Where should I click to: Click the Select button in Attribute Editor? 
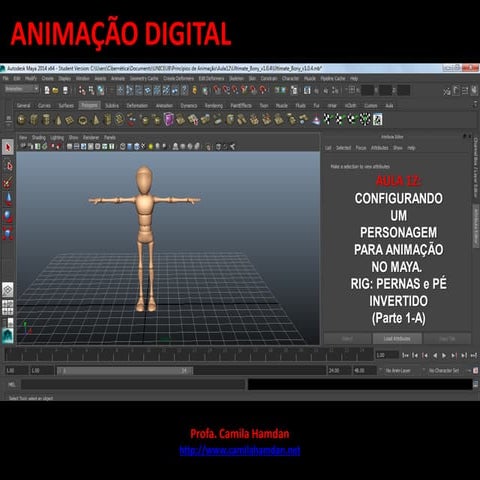click(x=347, y=339)
